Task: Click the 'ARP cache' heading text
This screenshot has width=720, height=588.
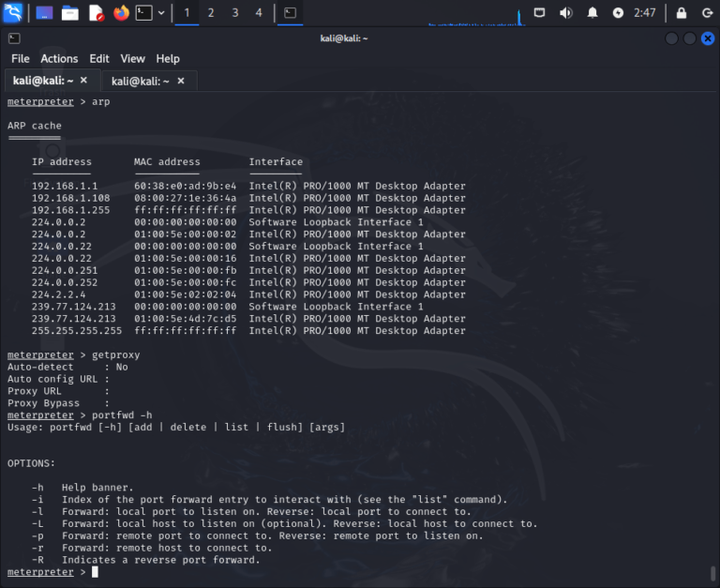Action: click(35, 126)
